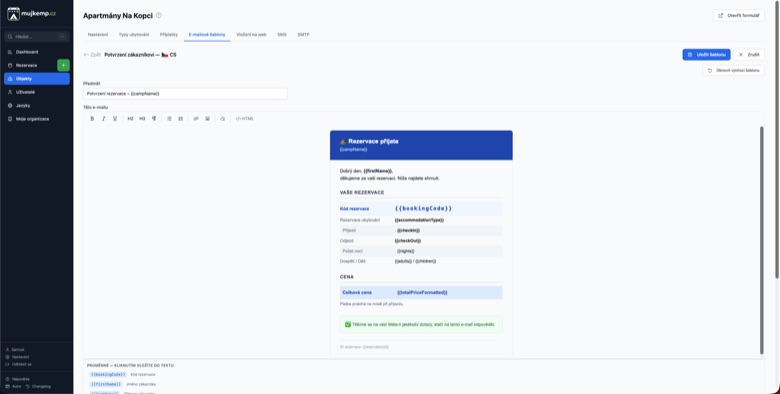The height and width of the screenshot is (394, 780).
Task: Click the green plus button beside Rezervace
Action: point(63,65)
